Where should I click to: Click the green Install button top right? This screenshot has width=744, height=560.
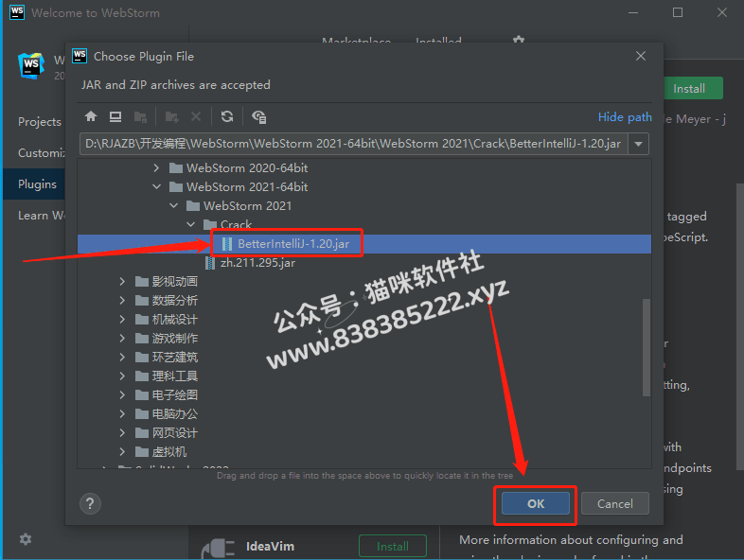tap(693, 89)
